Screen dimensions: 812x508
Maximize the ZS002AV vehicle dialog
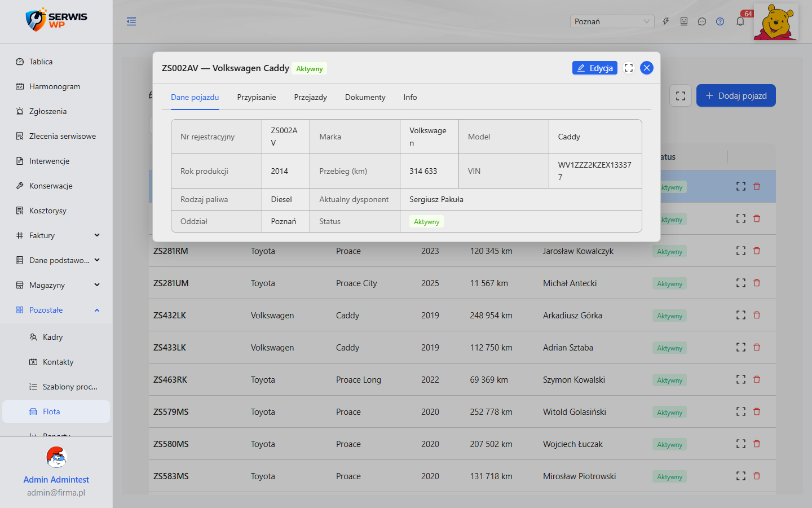[629, 68]
